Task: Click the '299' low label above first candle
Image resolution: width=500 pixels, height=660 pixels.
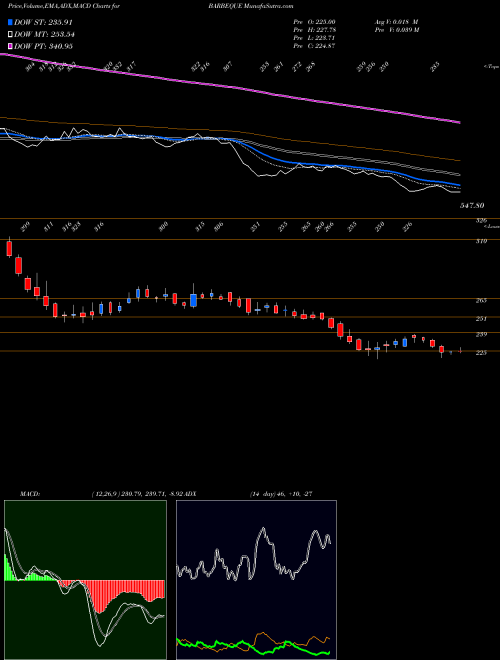Action: pos(26,227)
